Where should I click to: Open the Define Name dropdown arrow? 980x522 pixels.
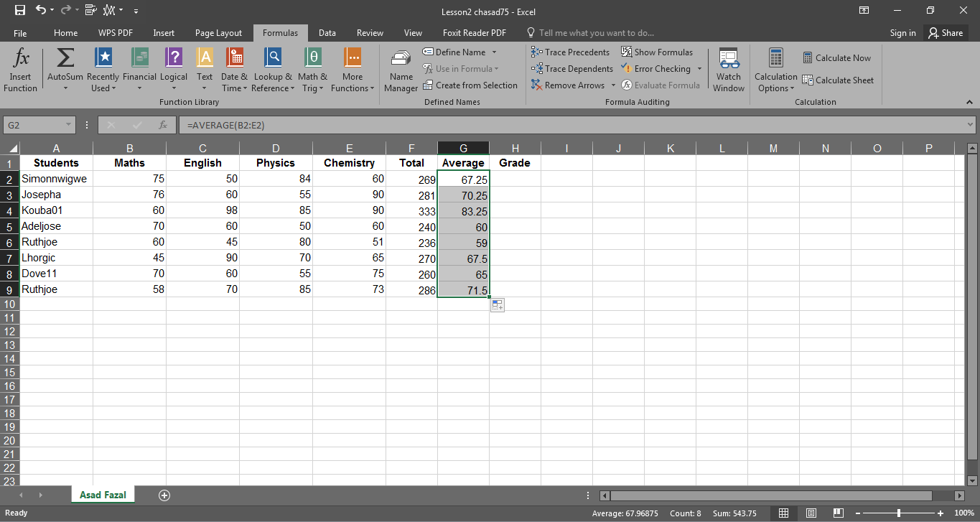494,52
